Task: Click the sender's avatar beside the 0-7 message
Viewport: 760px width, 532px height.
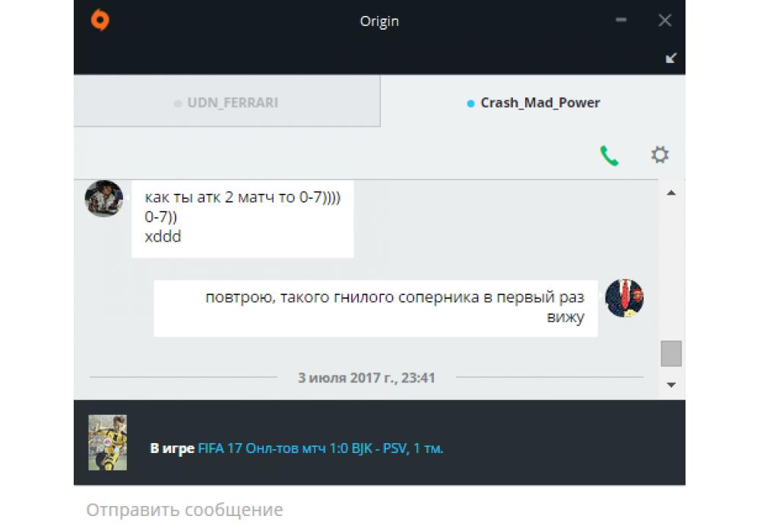Action: tap(103, 198)
